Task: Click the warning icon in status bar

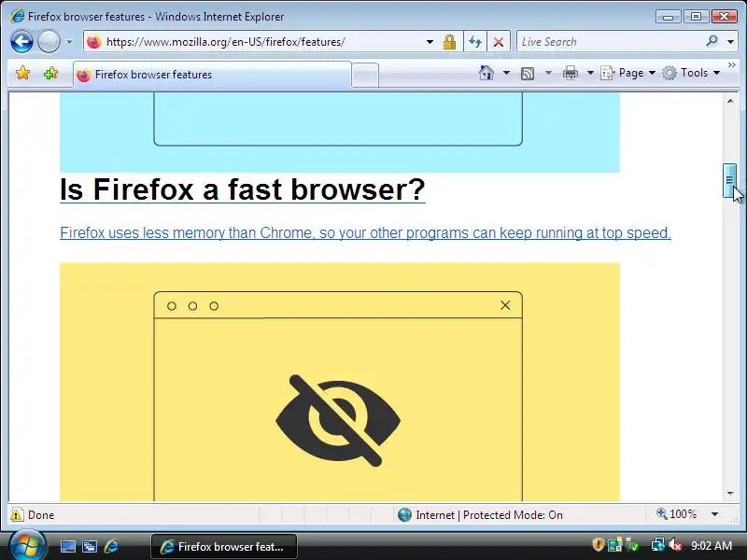Action: pos(17,515)
